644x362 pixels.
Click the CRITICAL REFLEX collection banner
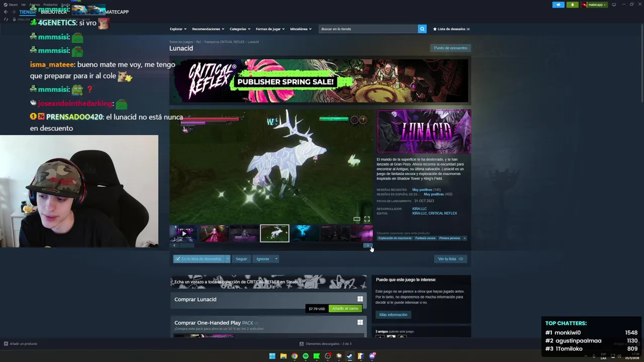click(269, 282)
